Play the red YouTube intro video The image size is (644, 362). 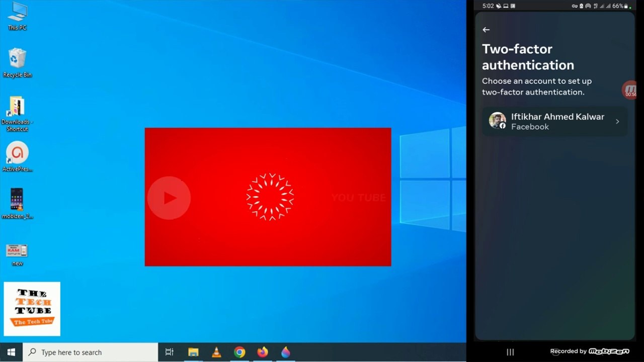[x=169, y=198]
